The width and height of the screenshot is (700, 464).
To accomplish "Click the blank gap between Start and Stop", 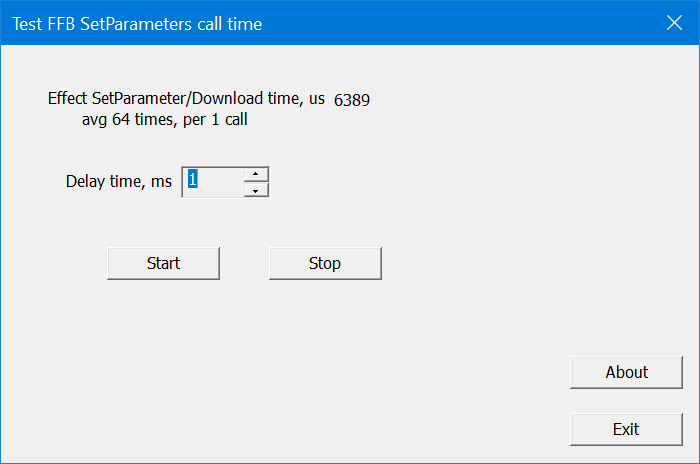I will click(244, 263).
